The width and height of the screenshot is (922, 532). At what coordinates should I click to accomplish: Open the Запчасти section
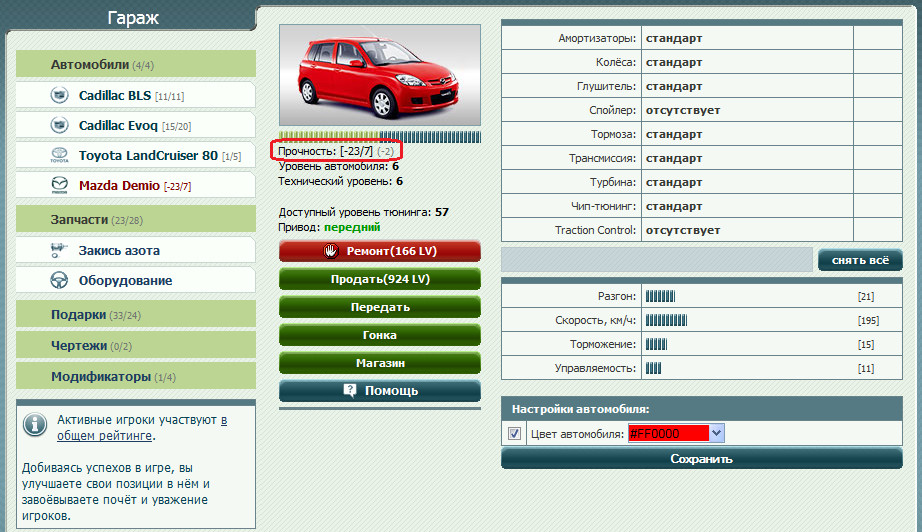point(136,219)
